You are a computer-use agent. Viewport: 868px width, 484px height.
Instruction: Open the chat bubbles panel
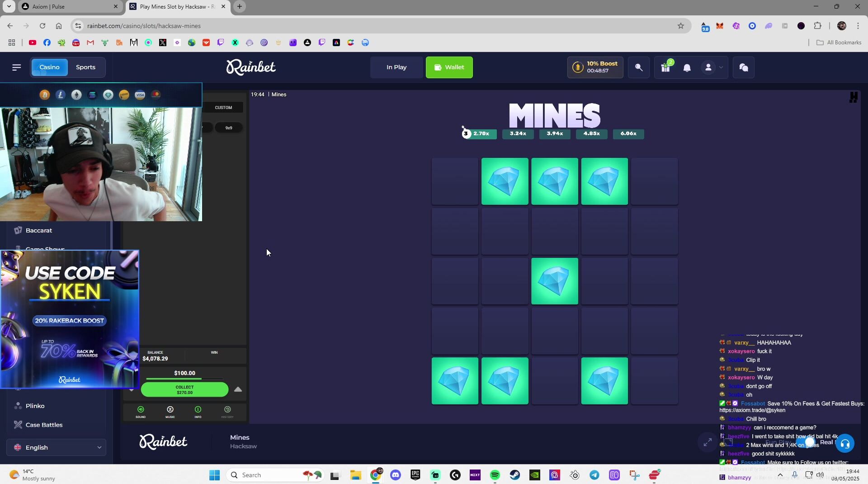(744, 67)
